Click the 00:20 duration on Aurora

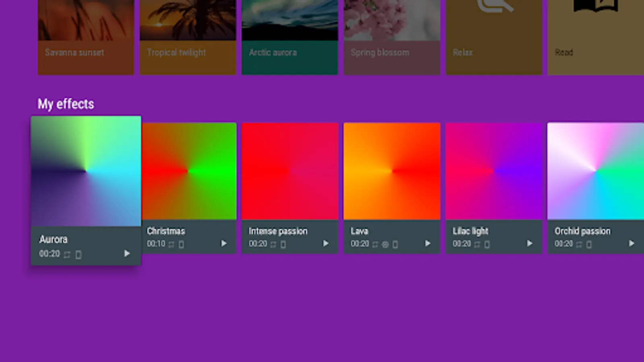(49, 254)
